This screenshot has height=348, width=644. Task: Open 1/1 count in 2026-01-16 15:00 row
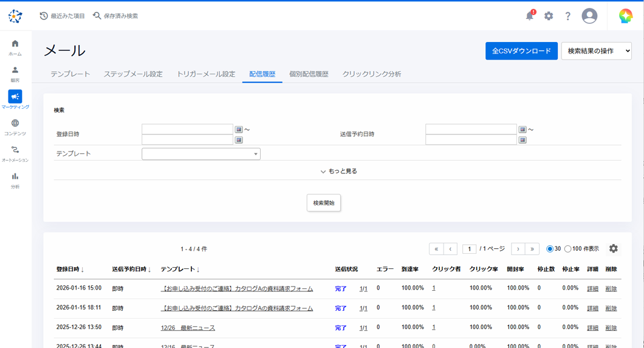click(363, 289)
